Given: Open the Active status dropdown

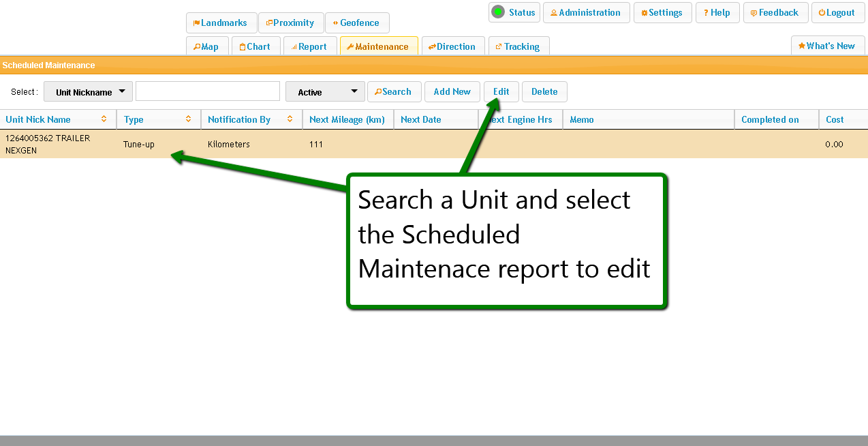Looking at the screenshot, I should (x=325, y=92).
